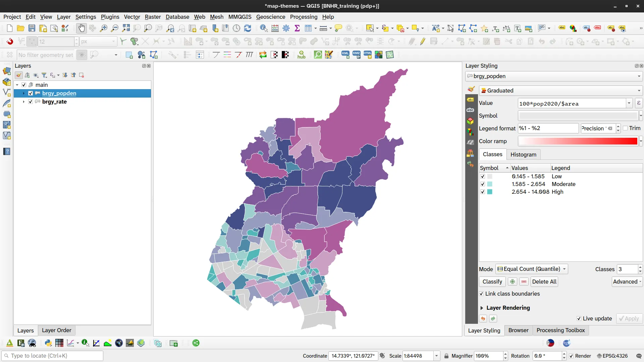The width and height of the screenshot is (644, 362).
Task: Click the Identify Features tool
Action: pyautogui.click(x=264, y=28)
